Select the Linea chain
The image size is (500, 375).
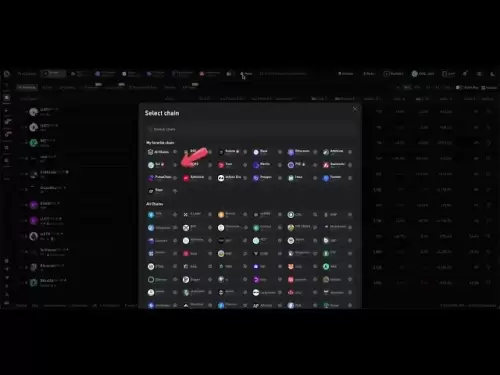[x=295, y=178]
